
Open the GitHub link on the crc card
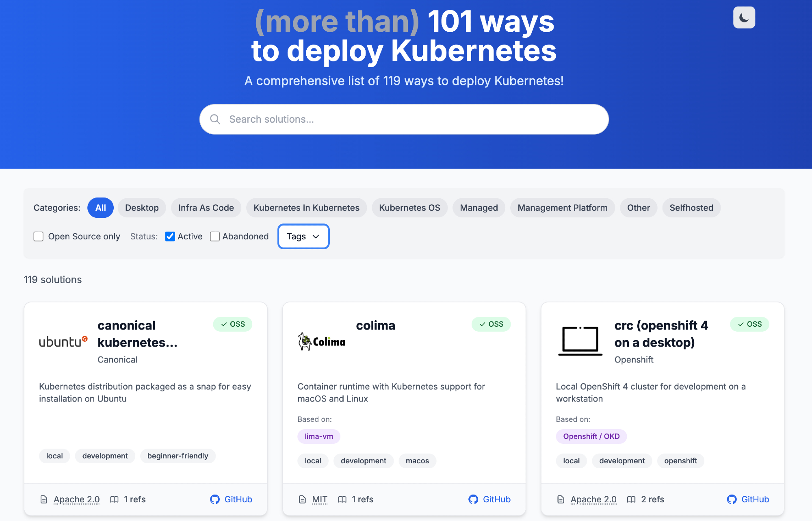[754, 499]
